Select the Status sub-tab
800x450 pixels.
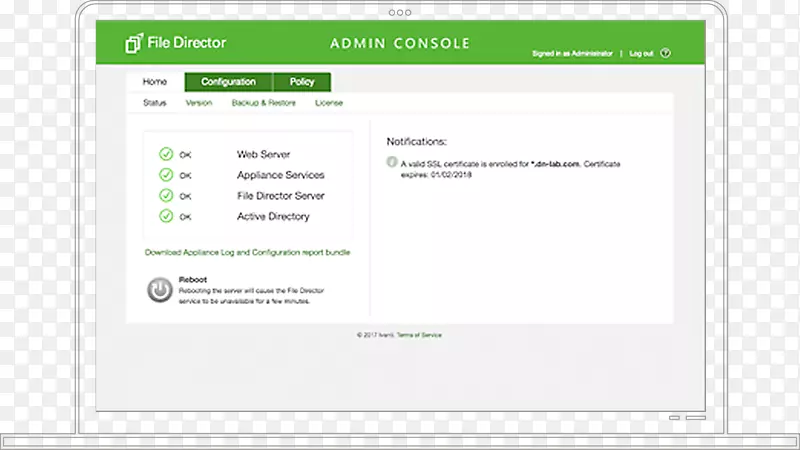[155, 103]
